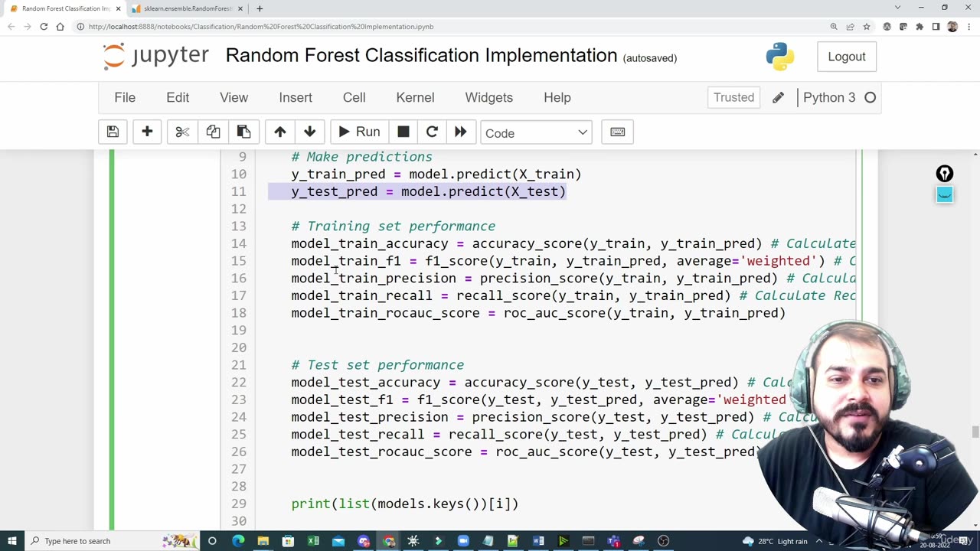Open Excel from the taskbar
Image resolution: width=980 pixels, height=551 pixels.
[313, 541]
